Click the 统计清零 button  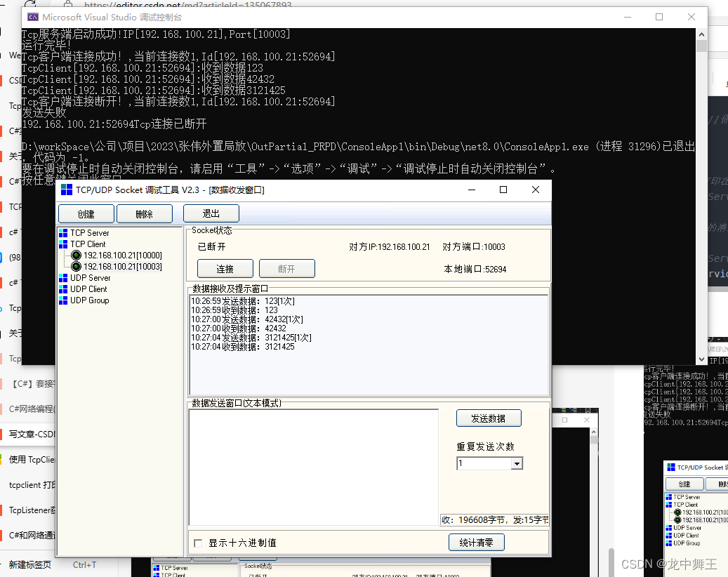tap(477, 542)
